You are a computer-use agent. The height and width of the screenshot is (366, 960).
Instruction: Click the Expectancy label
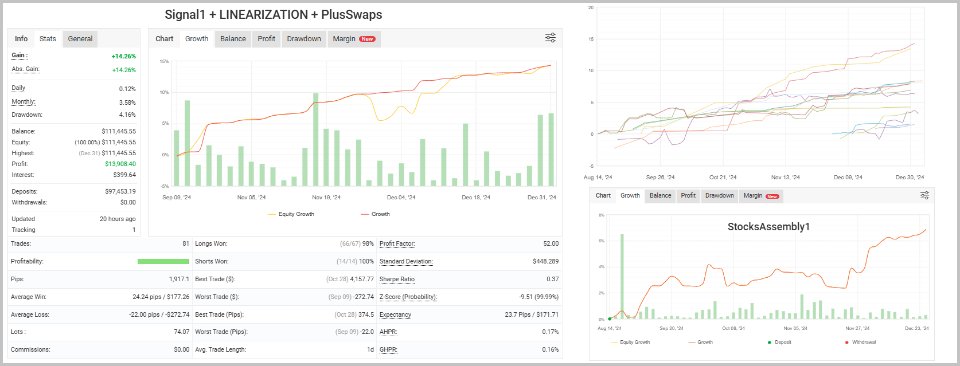click(x=395, y=315)
